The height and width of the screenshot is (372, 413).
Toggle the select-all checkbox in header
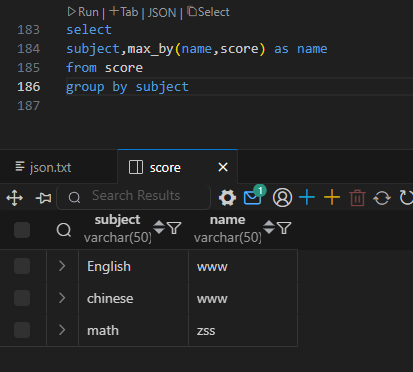22,230
